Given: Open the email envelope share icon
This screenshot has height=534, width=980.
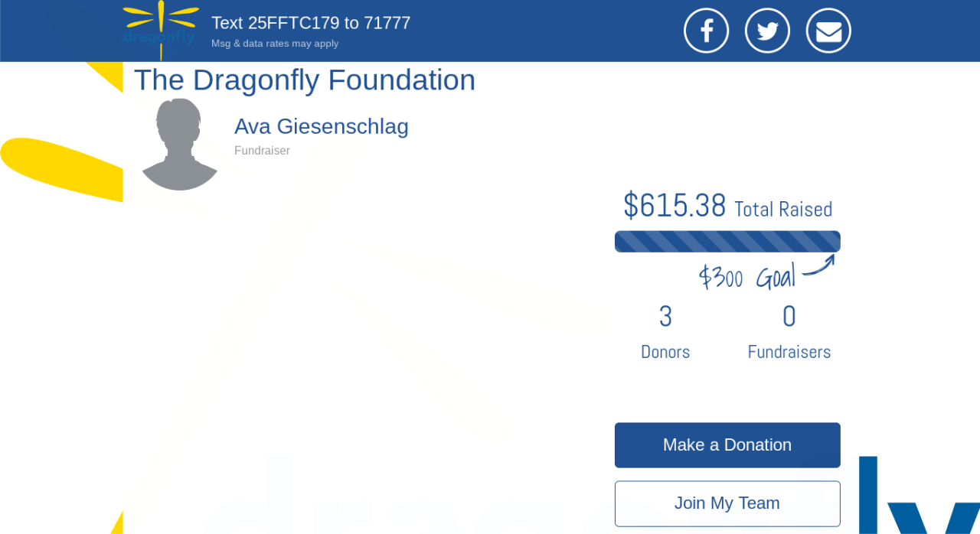Looking at the screenshot, I should 828,31.
